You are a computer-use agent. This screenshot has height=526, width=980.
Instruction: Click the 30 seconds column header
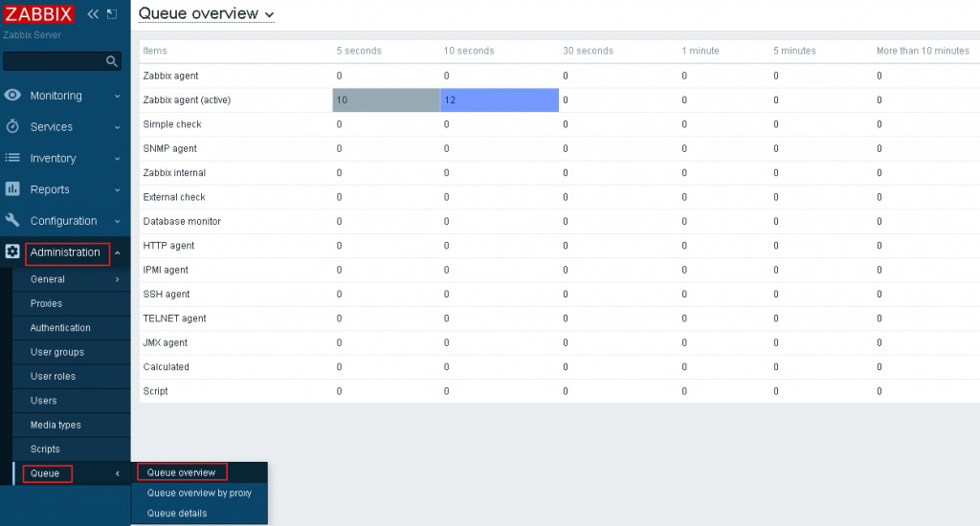click(589, 51)
